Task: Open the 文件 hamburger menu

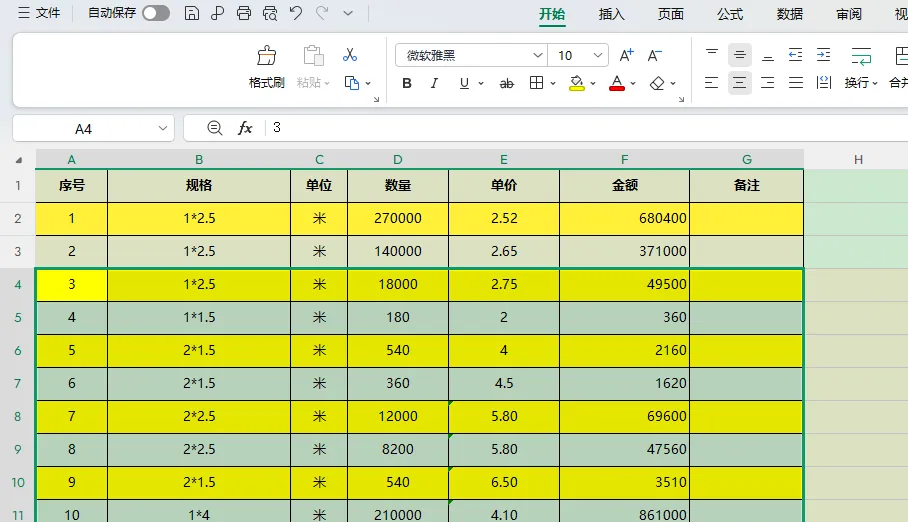Action: coord(39,13)
